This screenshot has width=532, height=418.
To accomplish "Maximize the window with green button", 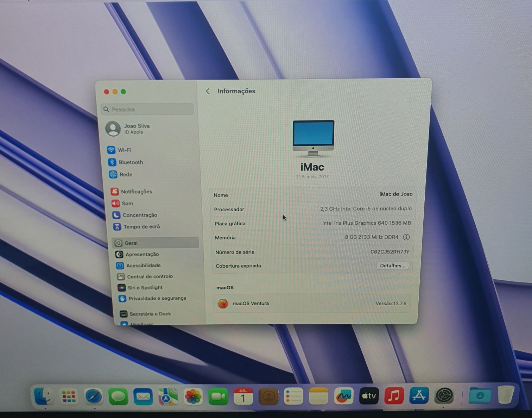I will (123, 92).
